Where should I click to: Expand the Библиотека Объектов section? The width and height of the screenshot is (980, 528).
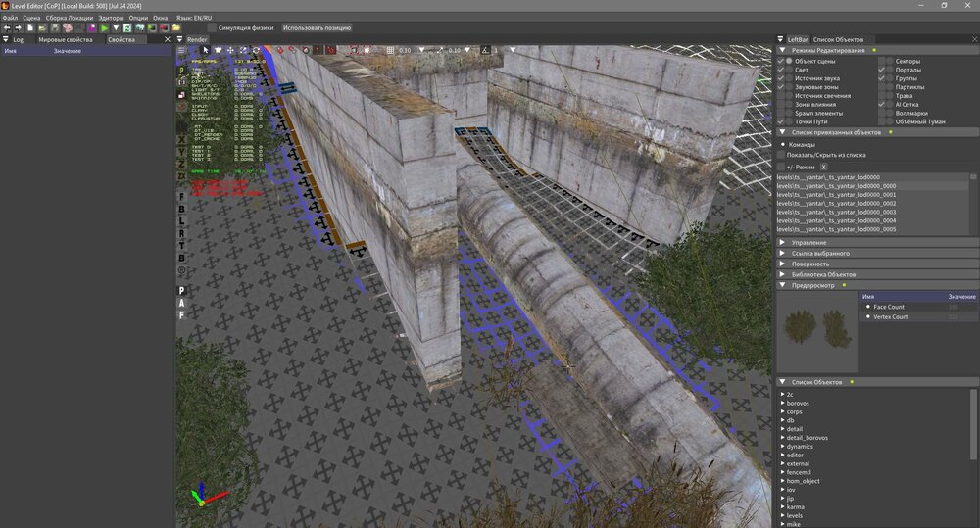(878, 274)
